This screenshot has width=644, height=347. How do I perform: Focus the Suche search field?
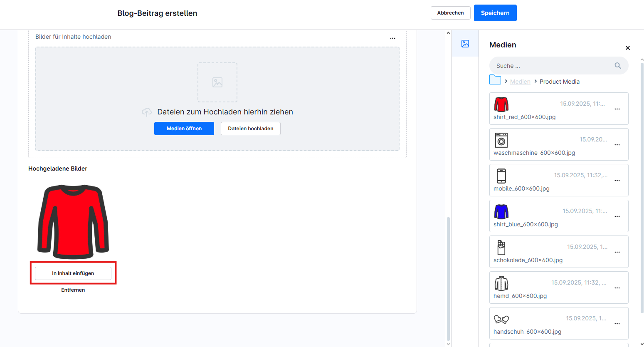coord(551,66)
